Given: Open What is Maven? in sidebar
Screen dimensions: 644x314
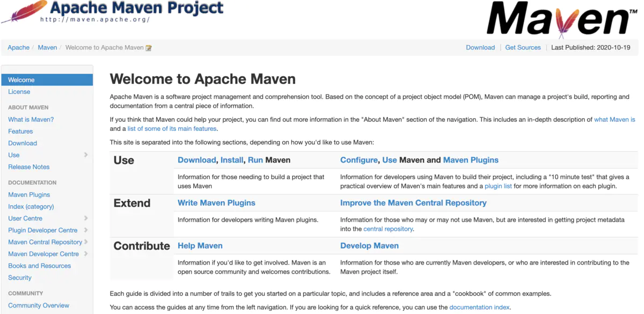Looking at the screenshot, I should [x=31, y=120].
